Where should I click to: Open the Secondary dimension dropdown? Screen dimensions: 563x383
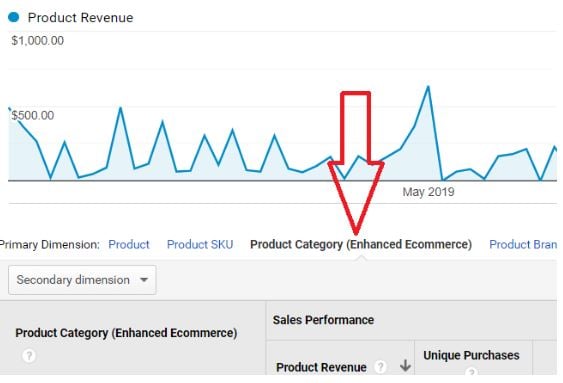[x=82, y=280]
